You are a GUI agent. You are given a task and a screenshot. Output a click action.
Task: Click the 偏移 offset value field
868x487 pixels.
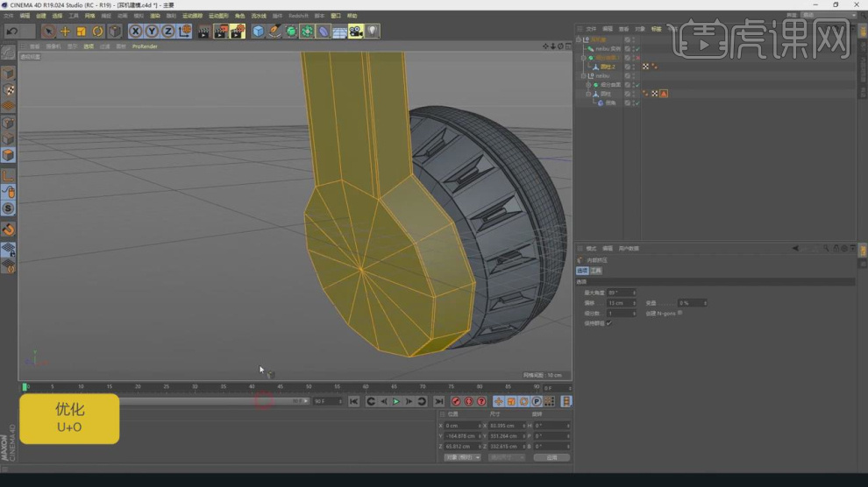pyautogui.click(x=620, y=303)
